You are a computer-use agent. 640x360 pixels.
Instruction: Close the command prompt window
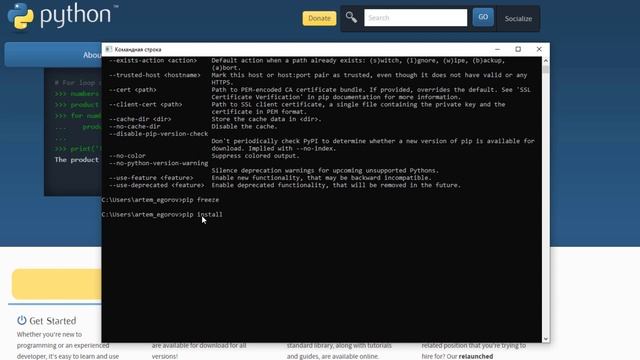(x=539, y=49)
